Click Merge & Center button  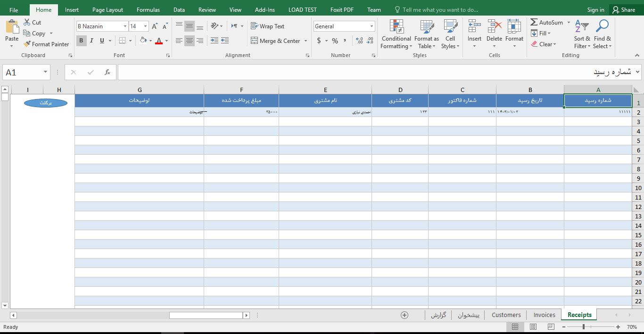click(x=275, y=41)
